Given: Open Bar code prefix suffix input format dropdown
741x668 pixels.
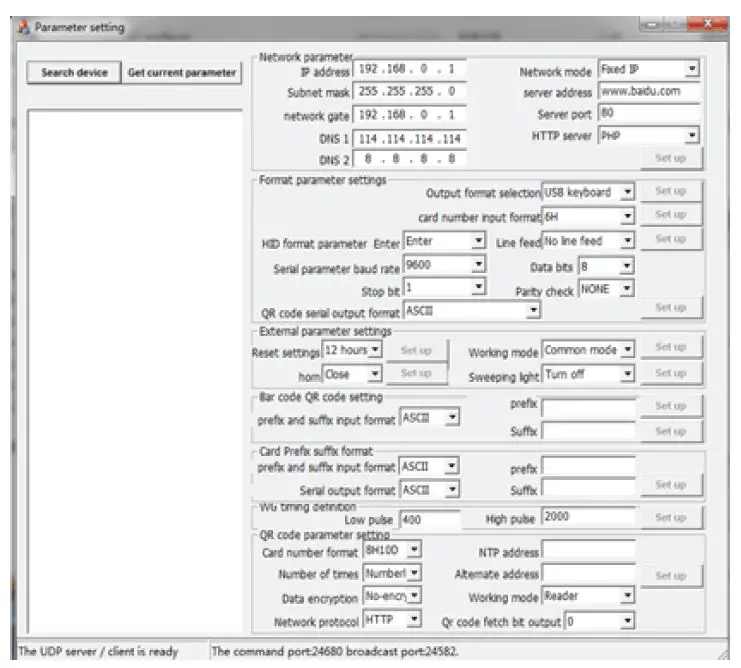Looking at the screenshot, I should coord(453,418).
